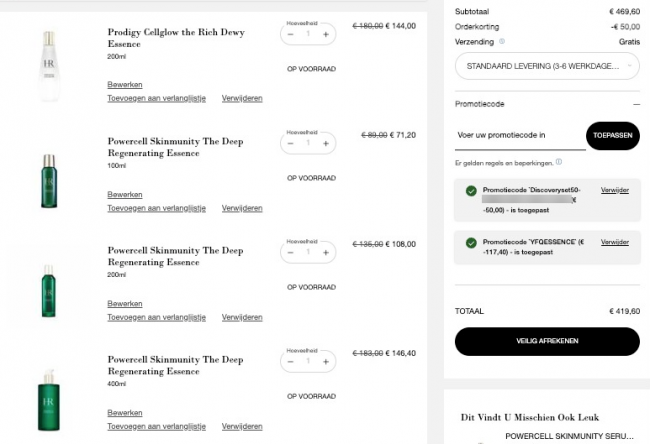Apply promo code with Toepassen button

[613, 136]
